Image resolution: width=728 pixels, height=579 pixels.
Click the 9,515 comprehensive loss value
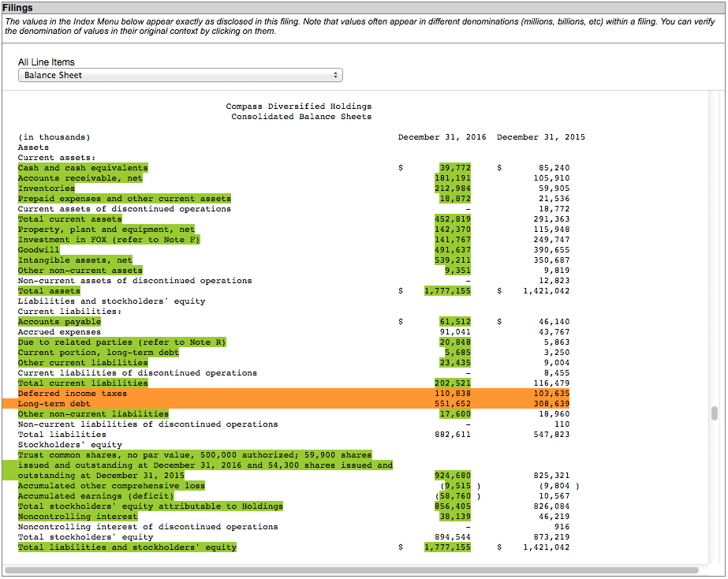click(457, 486)
